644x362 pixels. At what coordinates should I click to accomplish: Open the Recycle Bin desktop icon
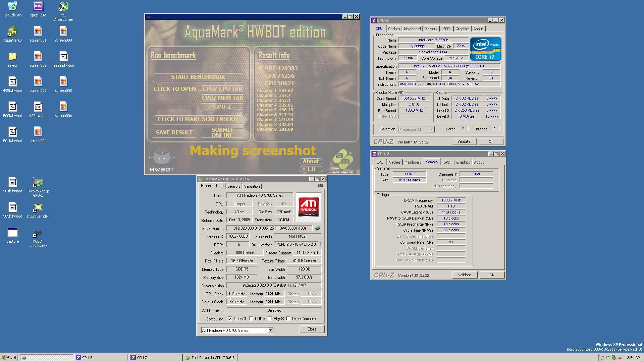12,9
